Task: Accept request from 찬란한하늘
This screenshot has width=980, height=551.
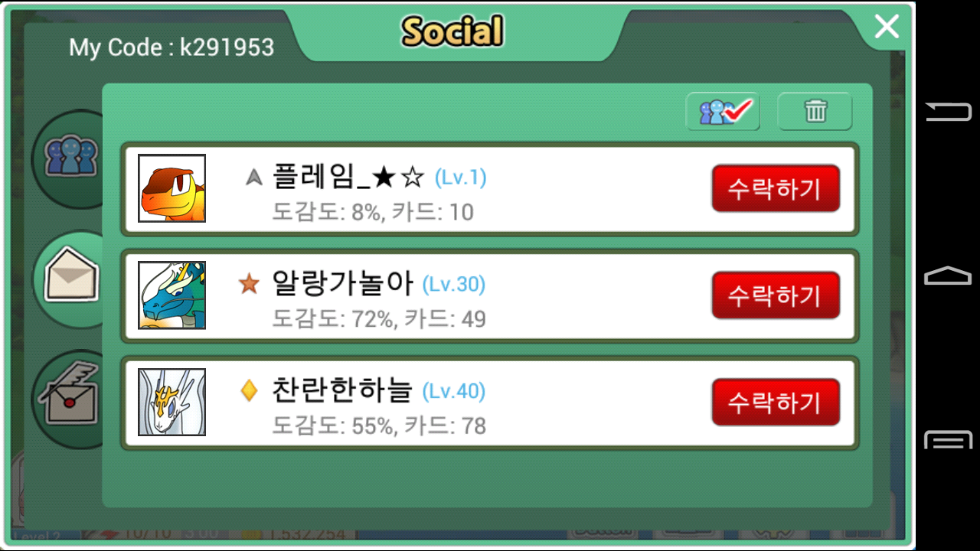Action: [776, 403]
